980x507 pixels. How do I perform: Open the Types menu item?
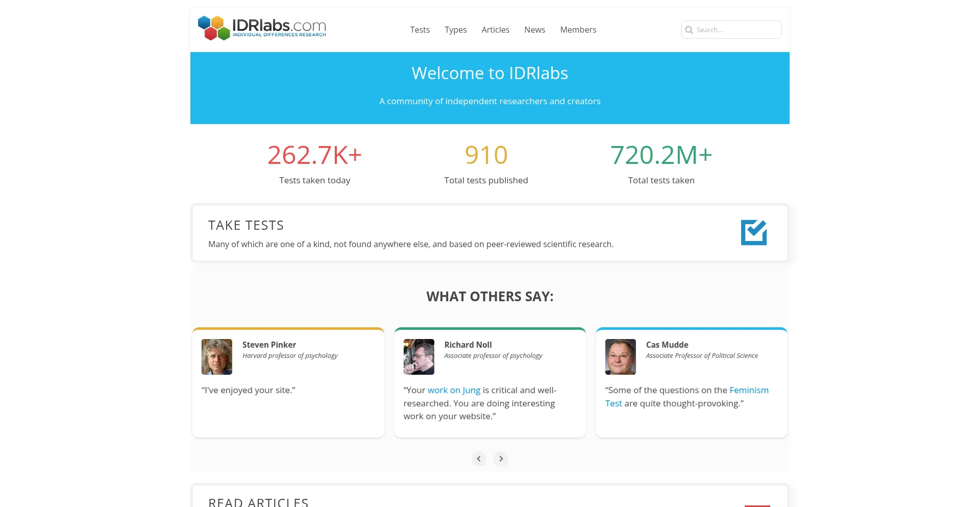[456, 30]
